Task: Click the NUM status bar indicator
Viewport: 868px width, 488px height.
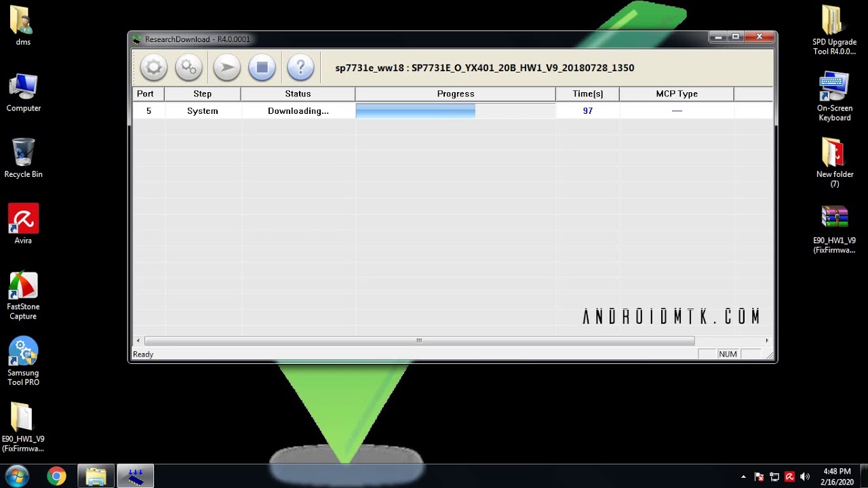Action: click(728, 354)
